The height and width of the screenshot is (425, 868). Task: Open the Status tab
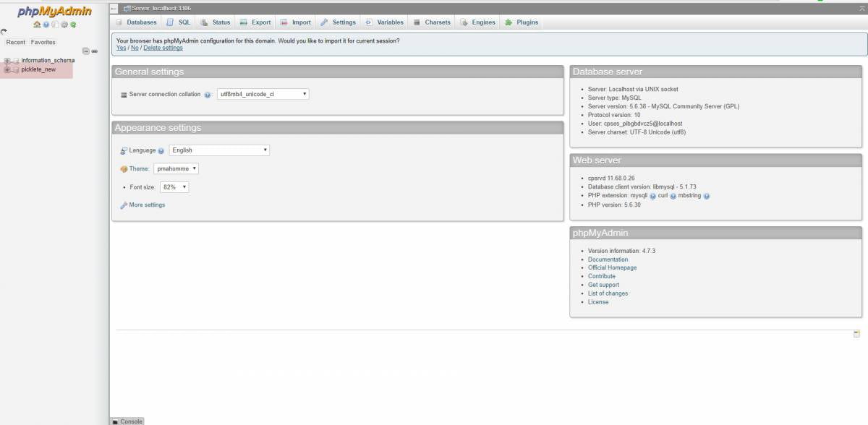coord(215,22)
